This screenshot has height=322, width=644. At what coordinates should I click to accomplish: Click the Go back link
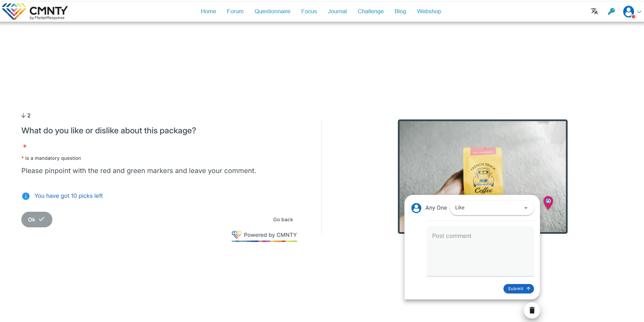283,220
